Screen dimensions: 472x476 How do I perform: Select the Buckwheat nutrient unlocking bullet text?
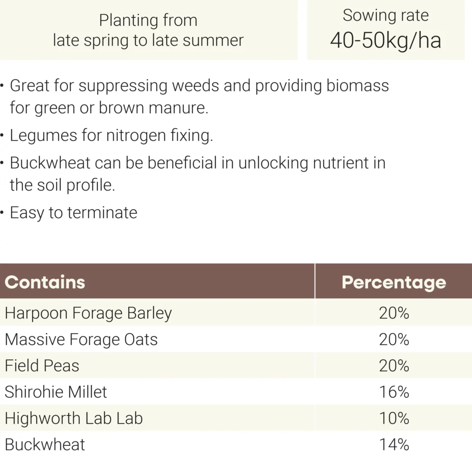click(x=197, y=174)
